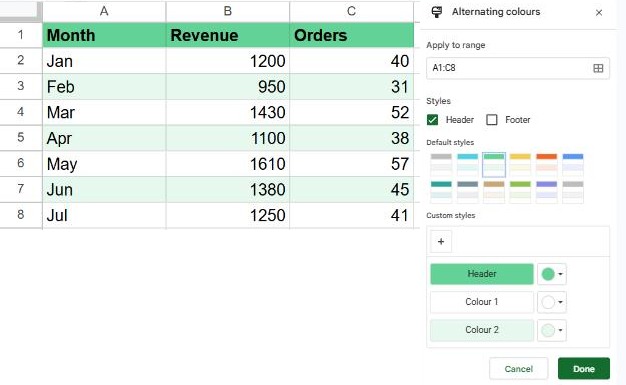The image size is (626, 385).
Task: Select row 4 header
Action: (x=21, y=112)
